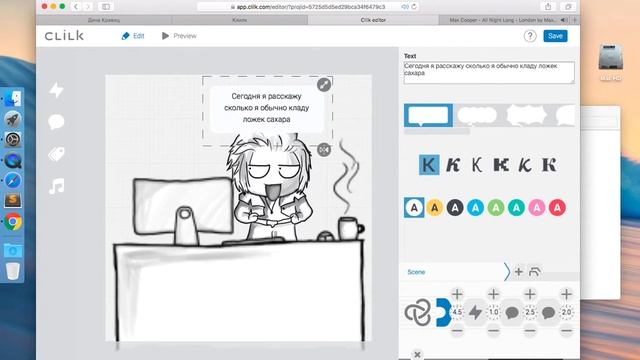Screen dimensions: 640x360
Task: Decrease the 2.0 duration value
Action: pyautogui.click(x=566, y=330)
